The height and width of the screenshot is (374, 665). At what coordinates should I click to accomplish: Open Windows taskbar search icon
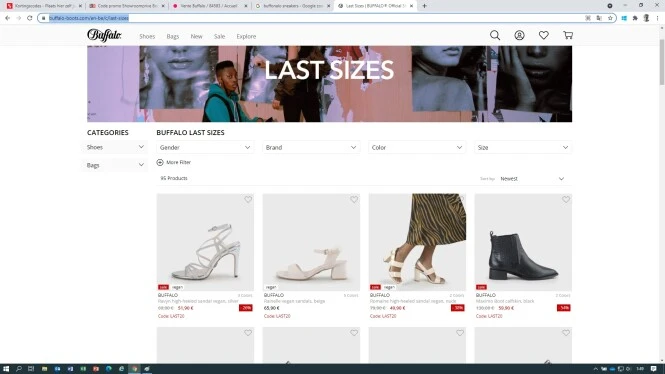pyautogui.click(x=19, y=369)
